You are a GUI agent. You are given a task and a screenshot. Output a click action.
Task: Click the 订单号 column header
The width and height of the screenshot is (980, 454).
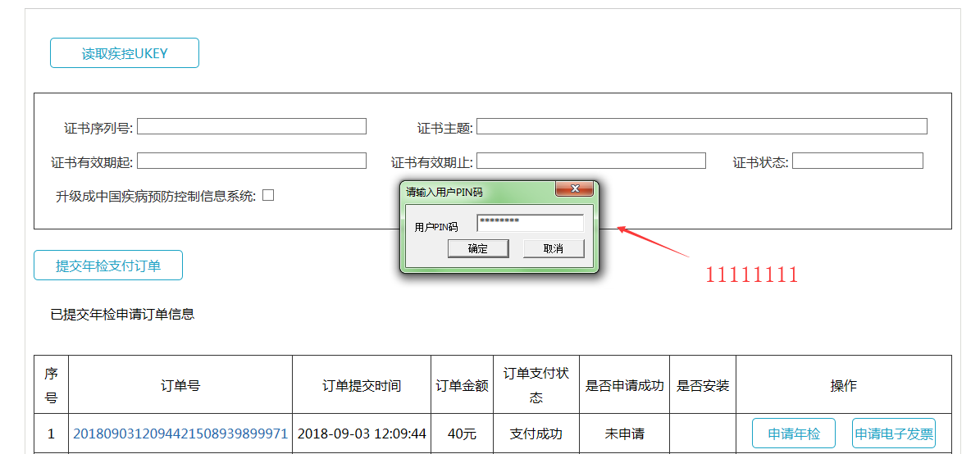(180, 385)
